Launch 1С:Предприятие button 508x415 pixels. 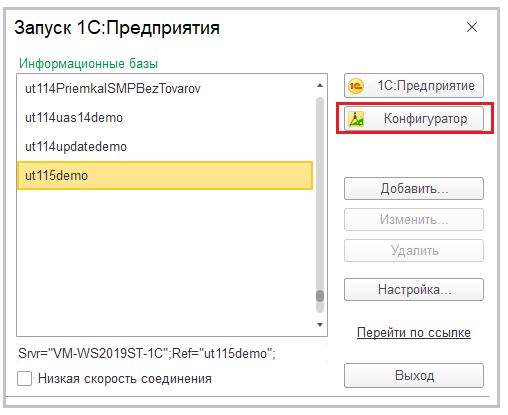pyautogui.click(x=414, y=86)
